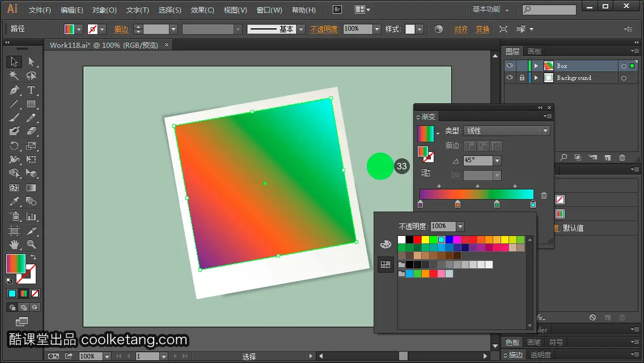This screenshot has height=363, width=644.
Task: Toggle screen mode button in toolbox
Action: 22,321
